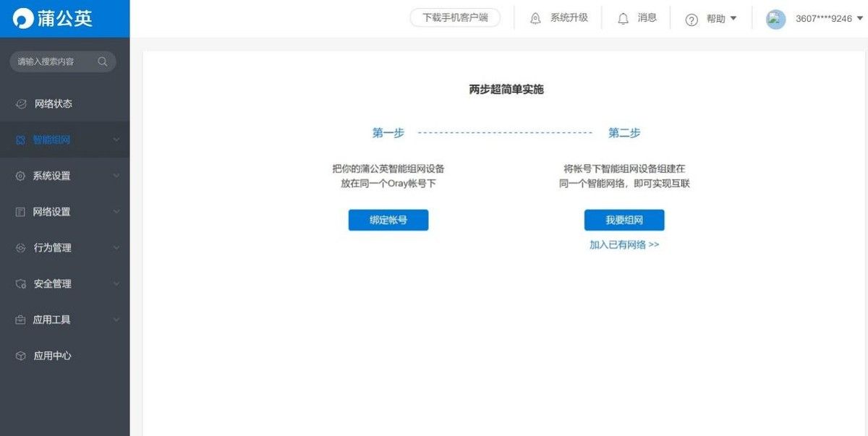
Task: Click the user avatar image
Action: coord(775,19)
